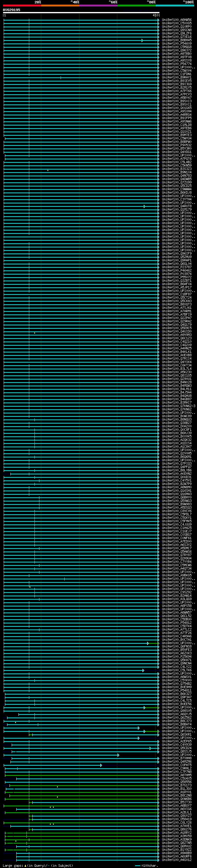Select label UniRef100_A1RRY2

[177, 833]
